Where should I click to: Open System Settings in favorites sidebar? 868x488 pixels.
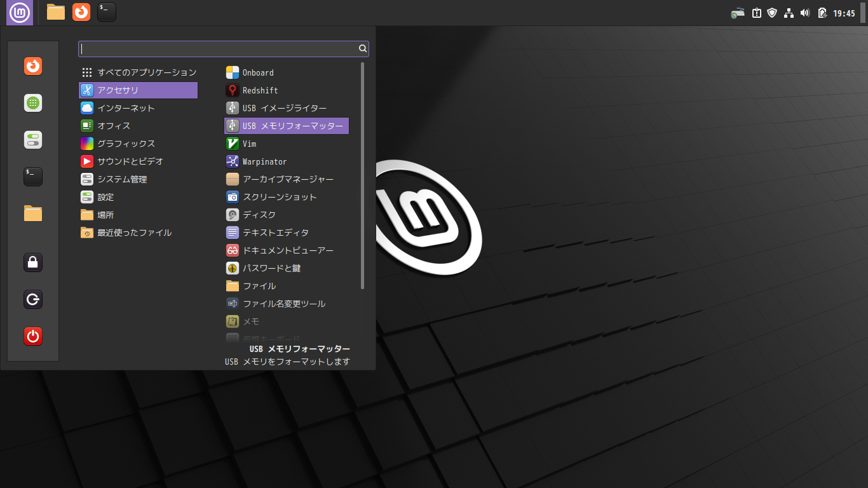coord(33,140)
